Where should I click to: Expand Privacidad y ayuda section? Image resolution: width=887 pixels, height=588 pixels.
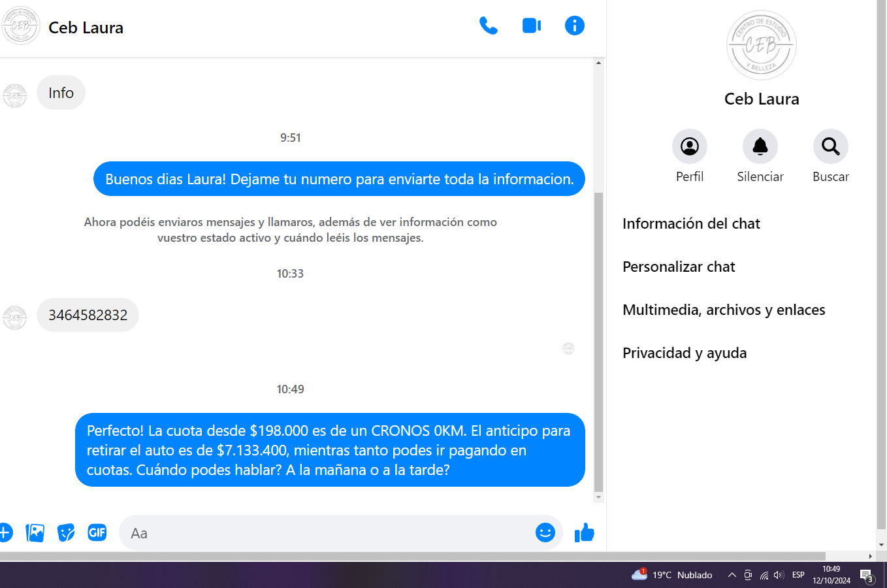[685, 353]
